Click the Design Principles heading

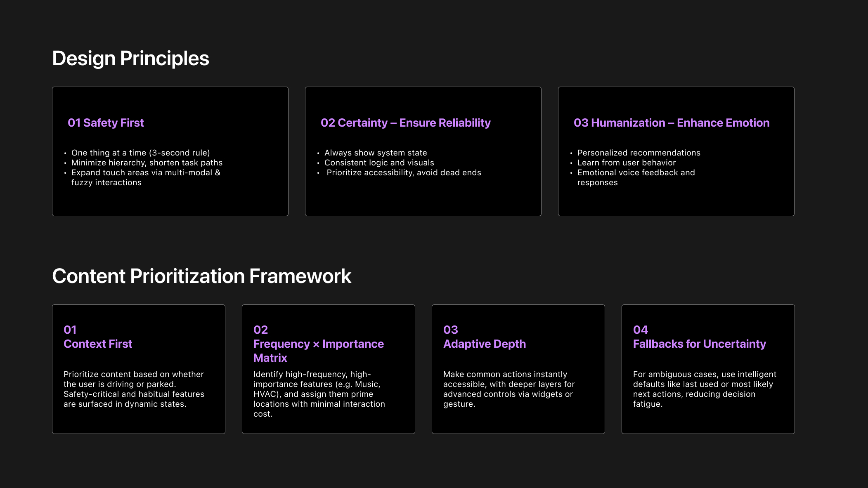(x=130, y=58)
